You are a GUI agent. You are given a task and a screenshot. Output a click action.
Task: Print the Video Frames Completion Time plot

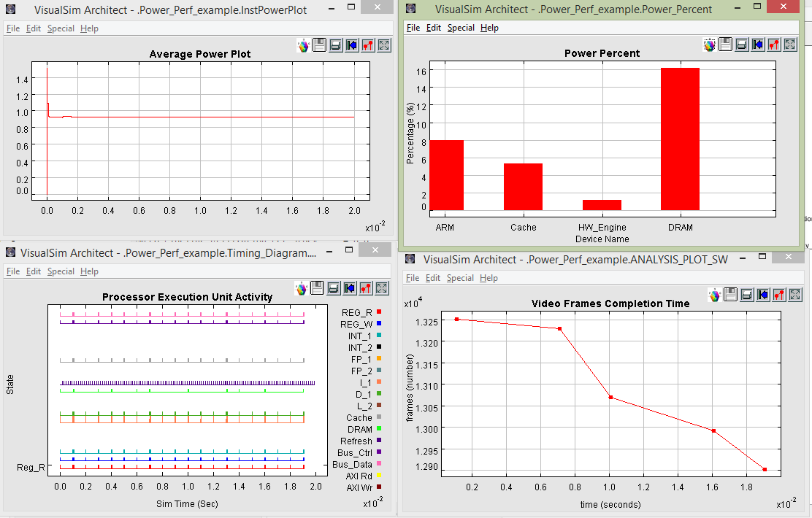(746, 295)
